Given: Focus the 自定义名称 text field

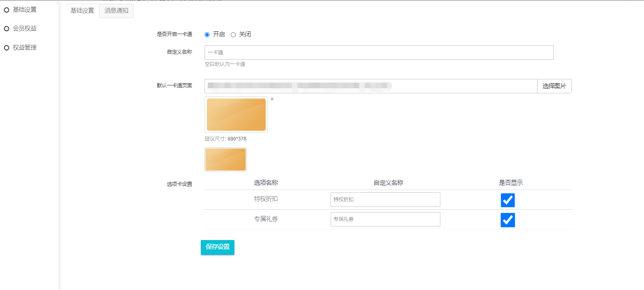Looking at the screenshot, I should click(x=379, y=52).
